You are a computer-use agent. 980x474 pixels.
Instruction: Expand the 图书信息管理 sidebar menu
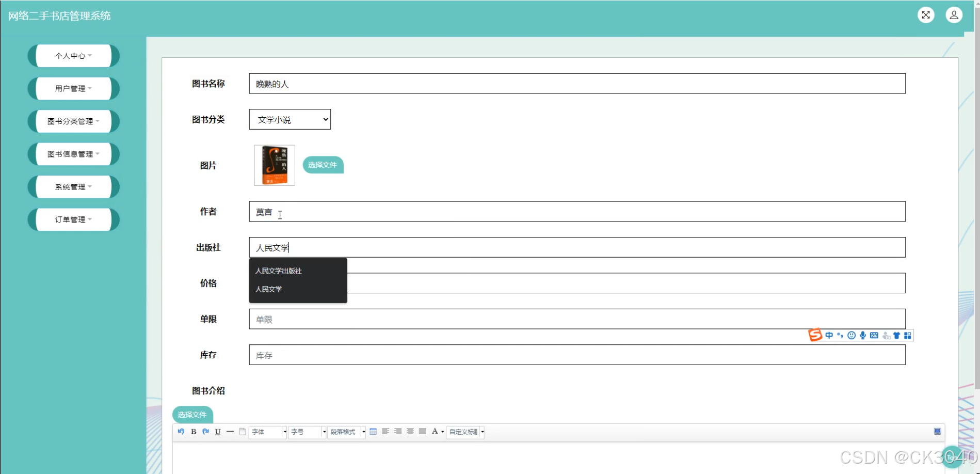click(x=73, y=154)
